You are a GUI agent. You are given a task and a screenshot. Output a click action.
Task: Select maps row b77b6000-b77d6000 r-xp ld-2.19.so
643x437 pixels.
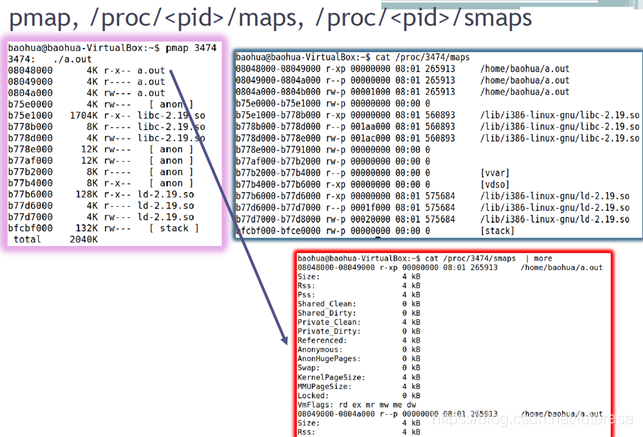(433, 196)
